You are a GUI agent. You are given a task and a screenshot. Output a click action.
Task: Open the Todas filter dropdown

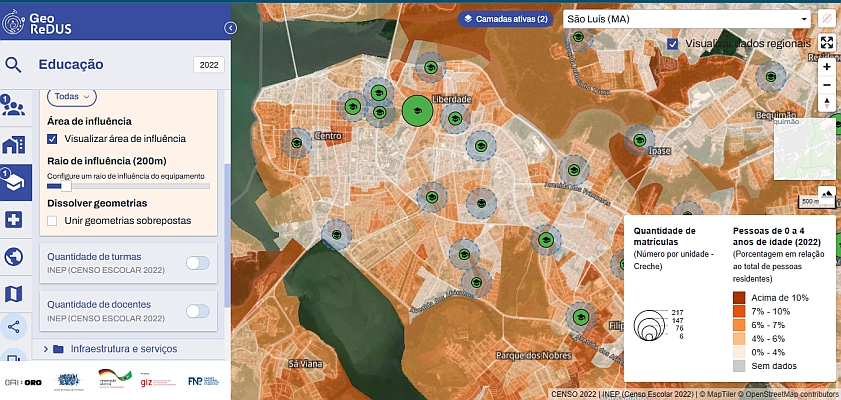point(72,97)
